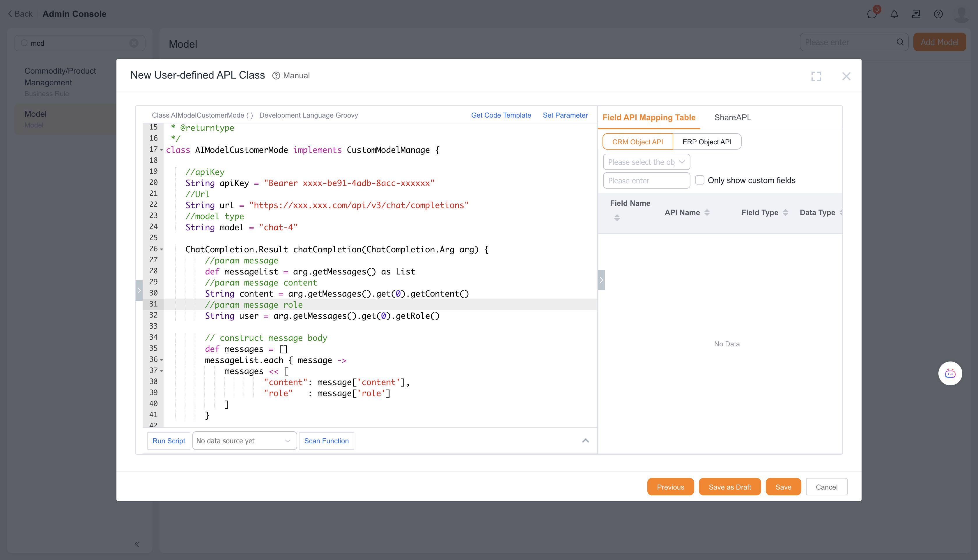Click the floating AI assistant robot icon

click(950, 373)
